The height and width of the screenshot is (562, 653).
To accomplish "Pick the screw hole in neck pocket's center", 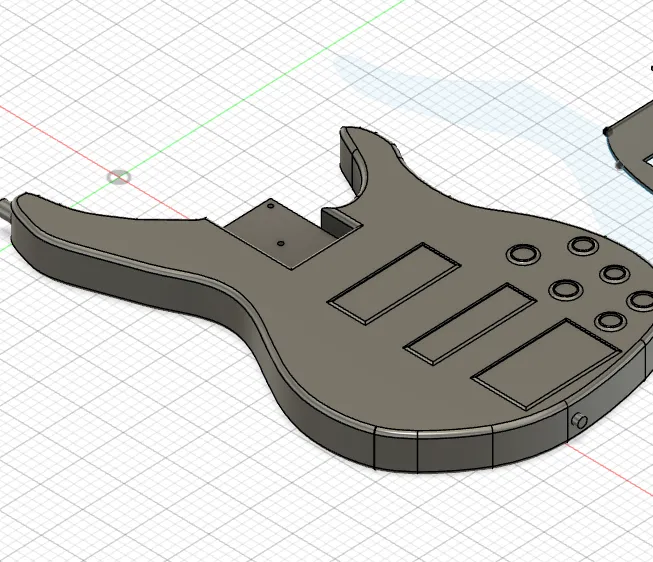I will coord(281,243).
